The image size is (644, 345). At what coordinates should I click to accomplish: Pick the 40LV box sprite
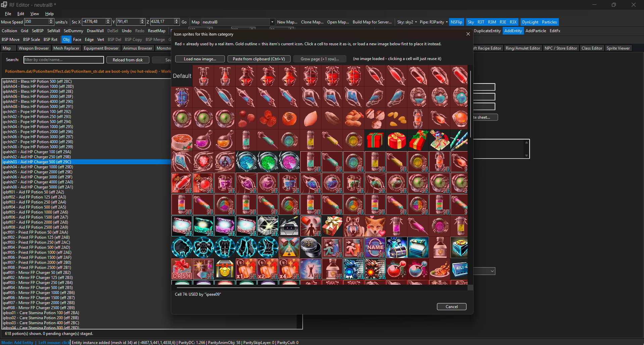pos(459,269)
